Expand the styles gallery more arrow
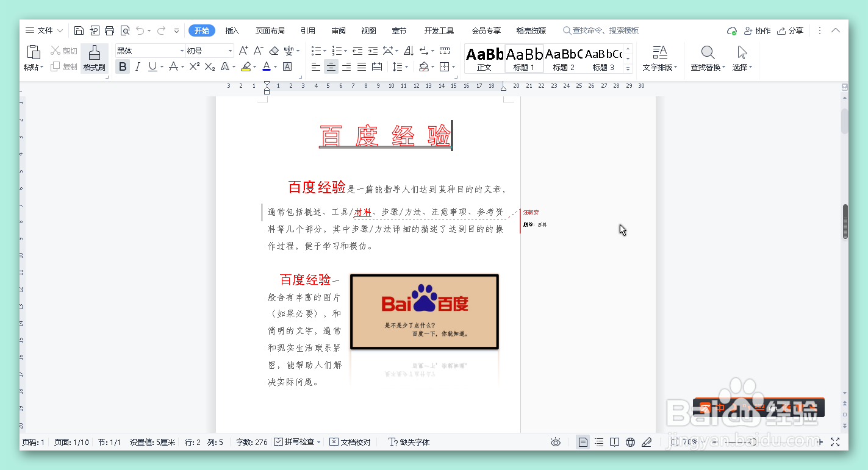This screenshot has height=470, width=868. click(628, 69)
